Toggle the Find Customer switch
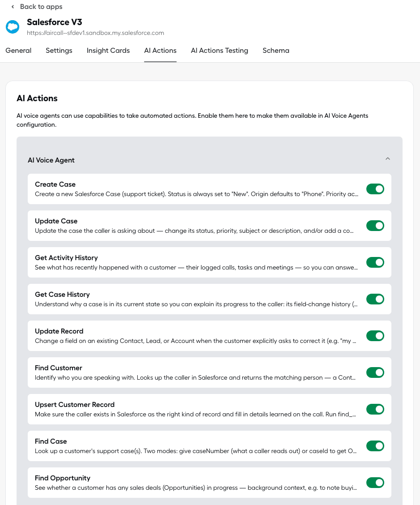This screenshot has width=420, height=505. point(375,372)
